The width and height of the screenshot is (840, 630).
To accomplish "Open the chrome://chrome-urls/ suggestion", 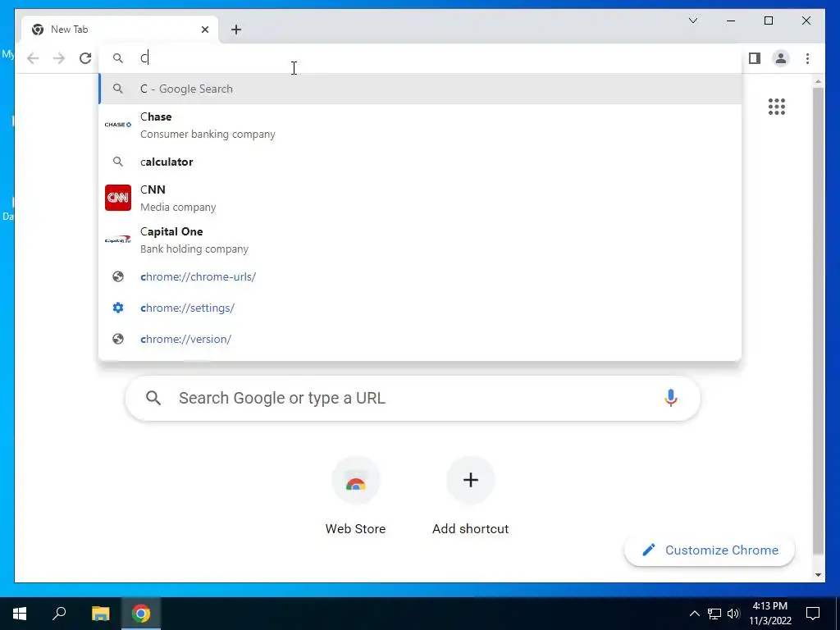I will coord(421,277).
